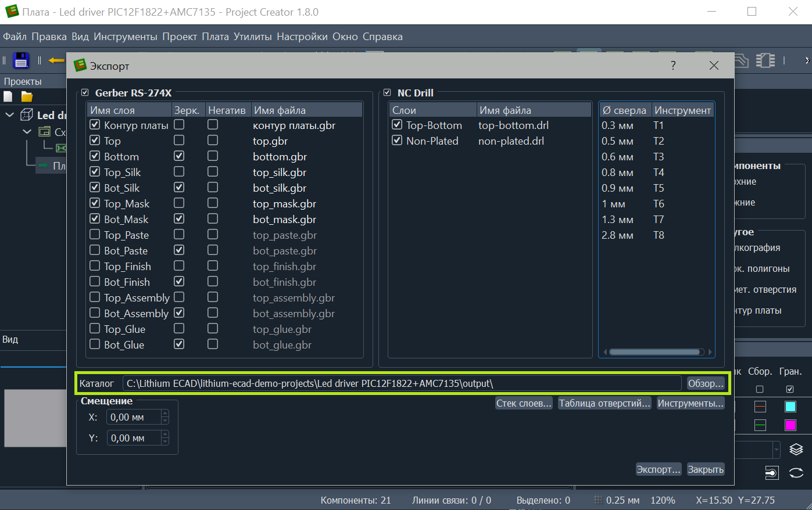Click the blue floppy-disk save icon
The image size is (812, 510).
21,60
